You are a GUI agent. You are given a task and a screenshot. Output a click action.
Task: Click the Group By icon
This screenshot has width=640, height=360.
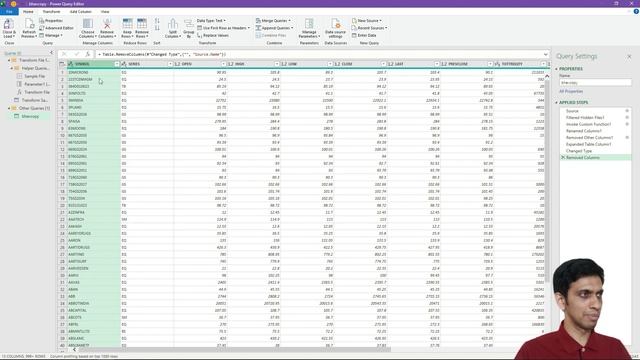189,24
